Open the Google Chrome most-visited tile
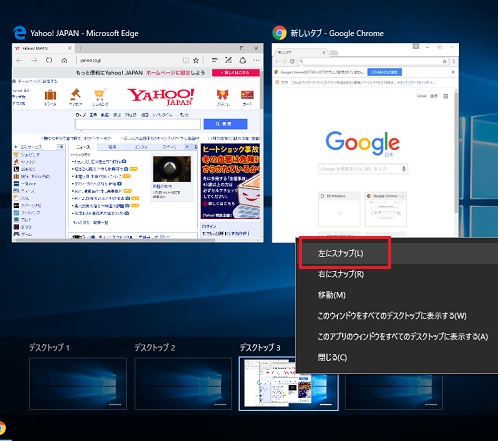 (386, 209)
